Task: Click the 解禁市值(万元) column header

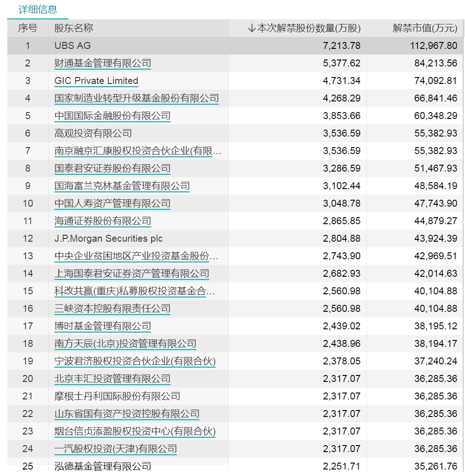Action: point(424,28)
